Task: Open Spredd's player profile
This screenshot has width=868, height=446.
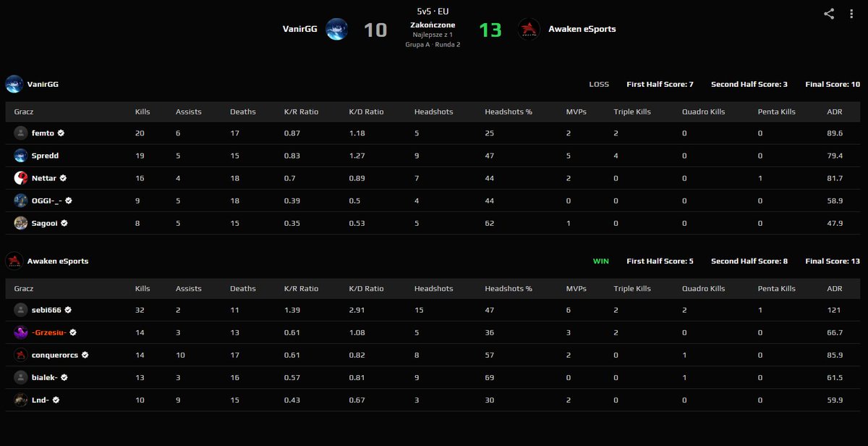Action: point(45,156)
